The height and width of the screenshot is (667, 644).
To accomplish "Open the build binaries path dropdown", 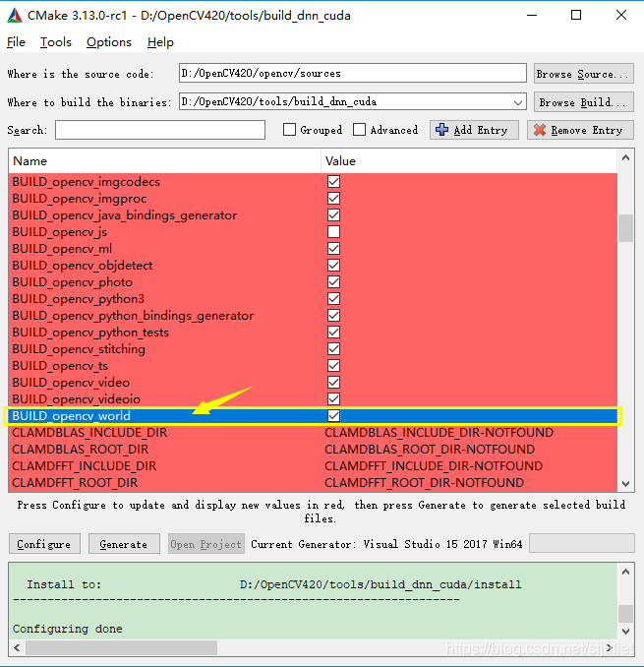I will (x=517, y=102).
